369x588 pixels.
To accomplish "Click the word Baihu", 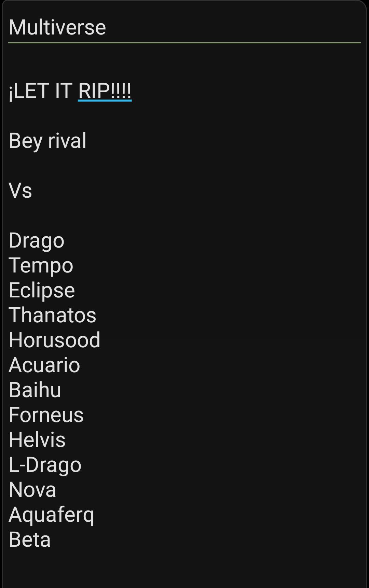I will [x=35, y=390].
